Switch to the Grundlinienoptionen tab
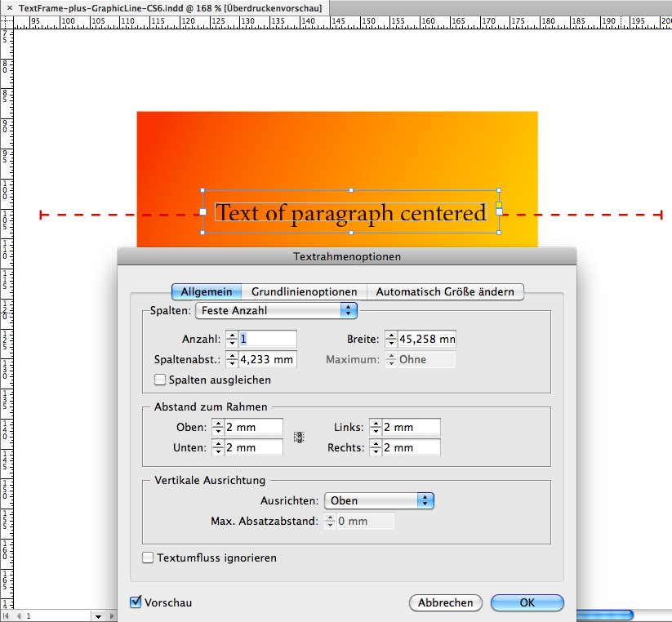The width and height of the screenshot is (672, 622). 303,291
